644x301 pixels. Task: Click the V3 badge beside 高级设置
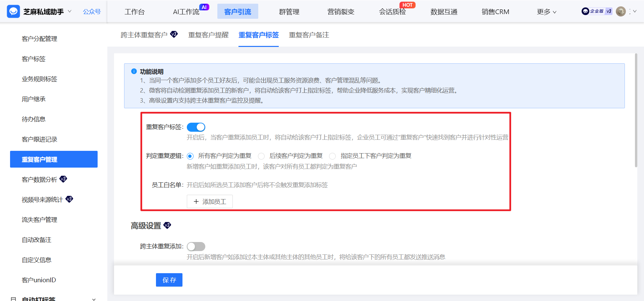point(167,225)
